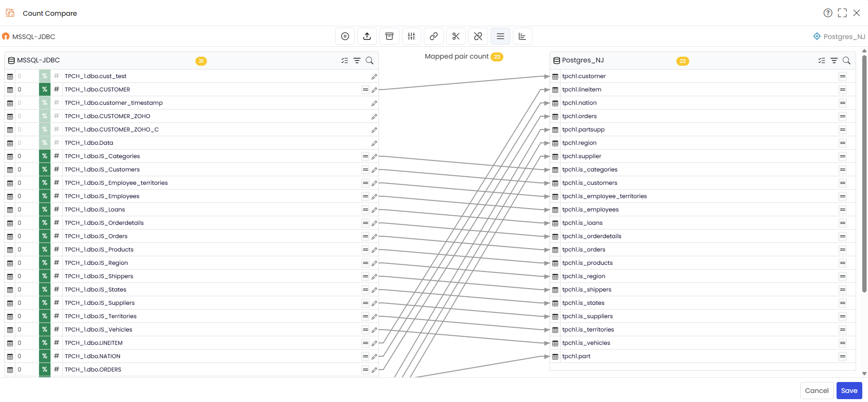This screenshot has height=402, width=868.
Task: Click the archive box icon in the toolbar
Action: [389, 36]
